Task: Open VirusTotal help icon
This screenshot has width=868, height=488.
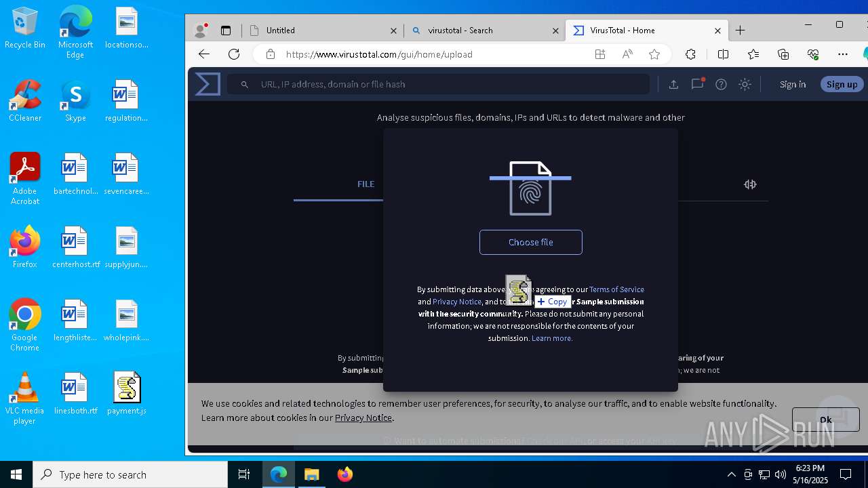Action: point(721,84)
